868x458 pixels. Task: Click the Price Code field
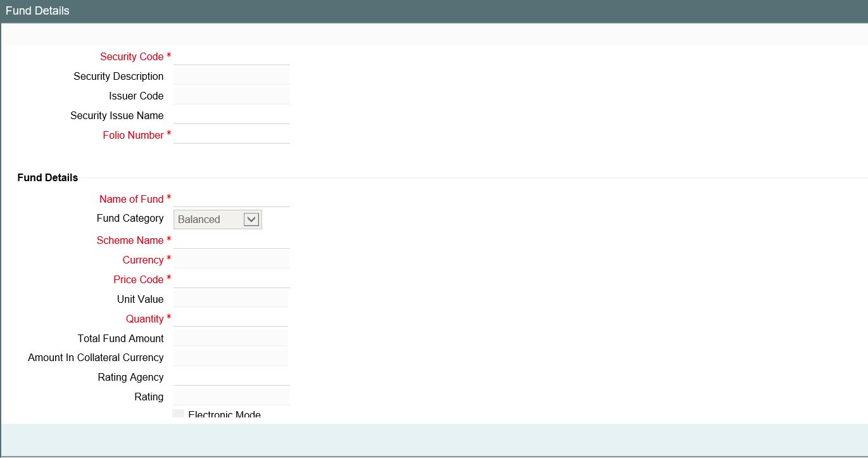pyautogui.click(x=232, y=280)
